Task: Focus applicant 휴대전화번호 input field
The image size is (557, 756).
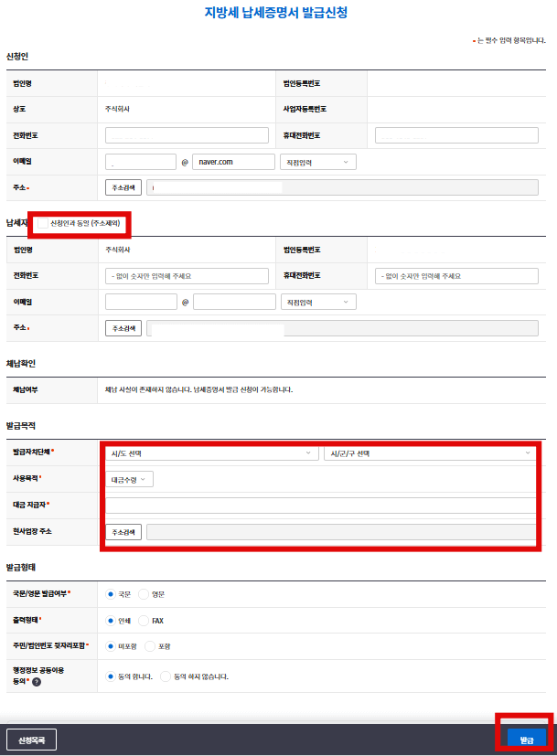Action: 456,135
